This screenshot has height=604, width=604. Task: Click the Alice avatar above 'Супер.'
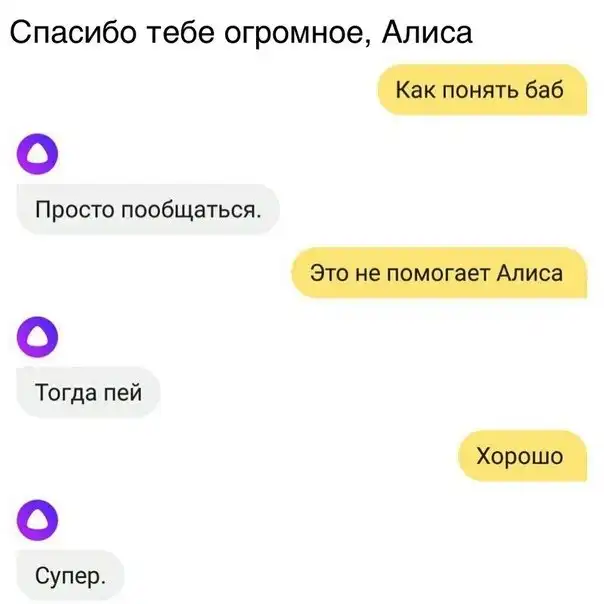[x=37, y=520]
